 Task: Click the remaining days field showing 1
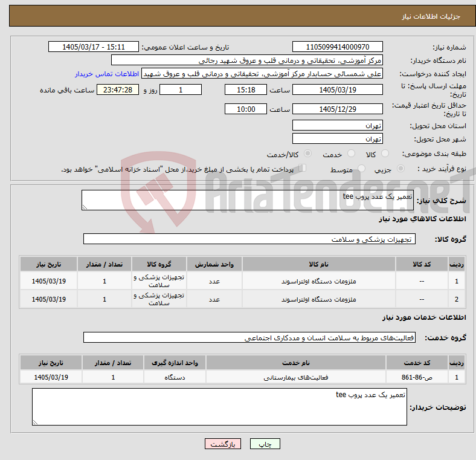(181, 89)
